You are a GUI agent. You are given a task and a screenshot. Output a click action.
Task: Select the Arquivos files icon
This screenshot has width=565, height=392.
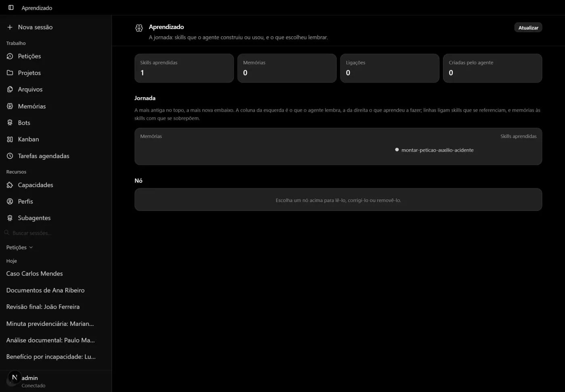pyautogui.click(x=10, y=89)
